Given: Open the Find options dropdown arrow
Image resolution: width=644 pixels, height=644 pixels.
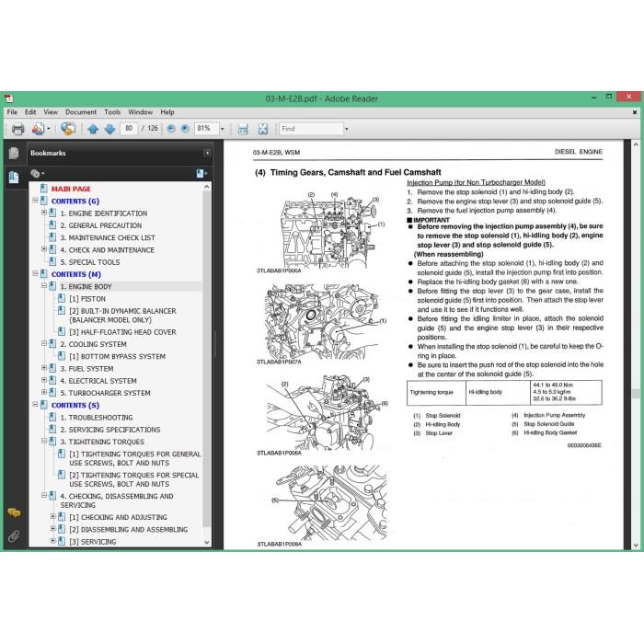Looking at the screenshot, I should 346,129.
